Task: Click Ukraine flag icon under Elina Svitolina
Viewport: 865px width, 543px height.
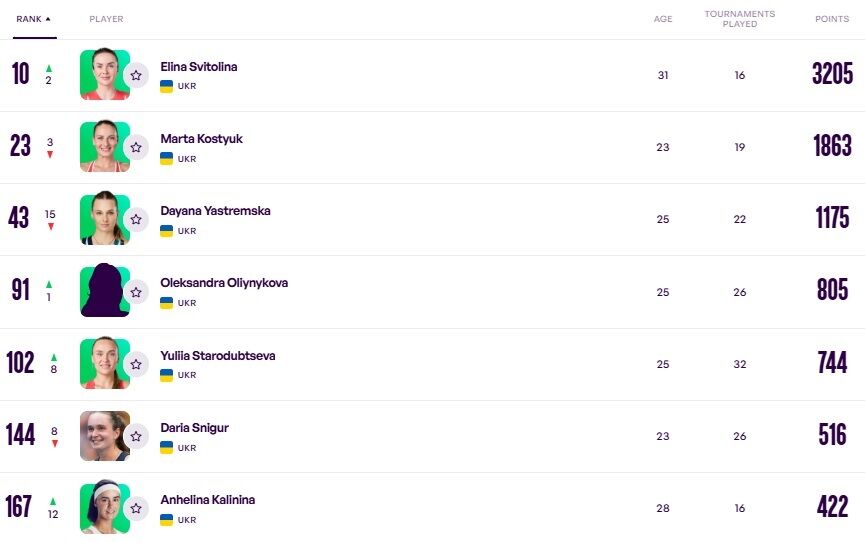Action: [167, 86]
